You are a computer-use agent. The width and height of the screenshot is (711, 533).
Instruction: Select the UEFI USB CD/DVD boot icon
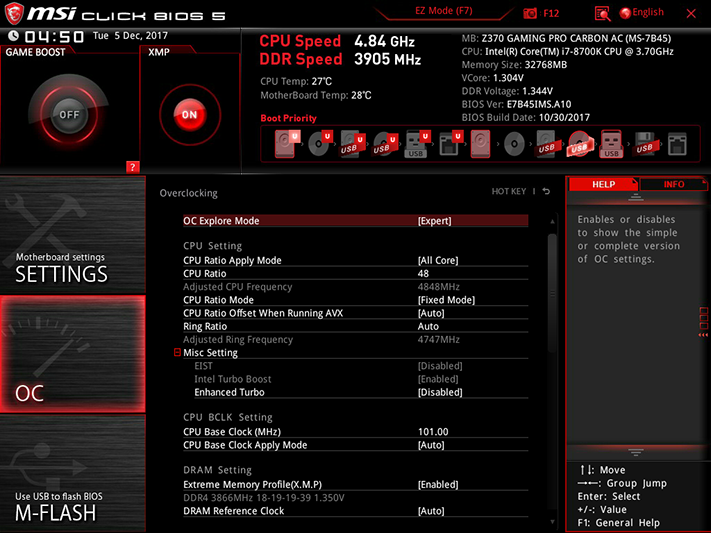(x=385, y=144)
